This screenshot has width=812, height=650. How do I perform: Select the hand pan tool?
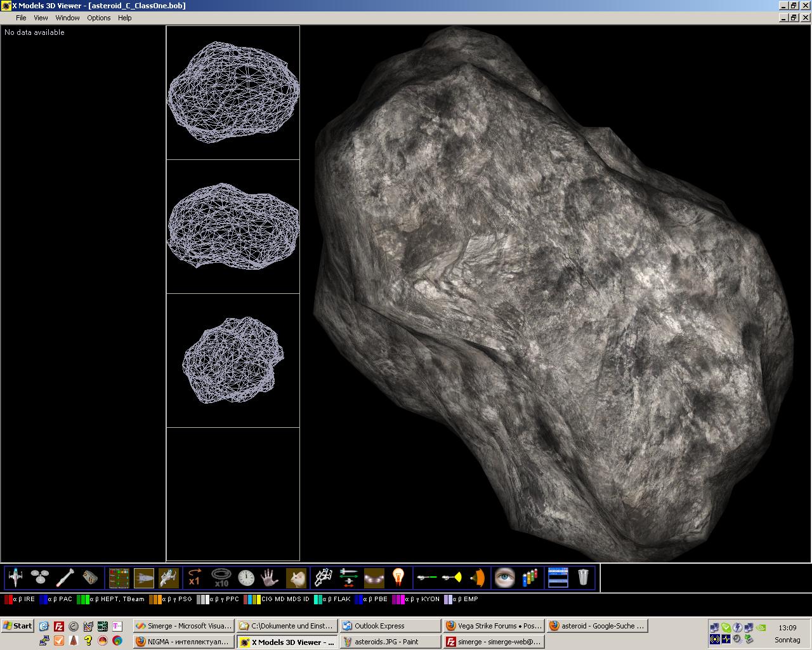click(x=270, y=577)
